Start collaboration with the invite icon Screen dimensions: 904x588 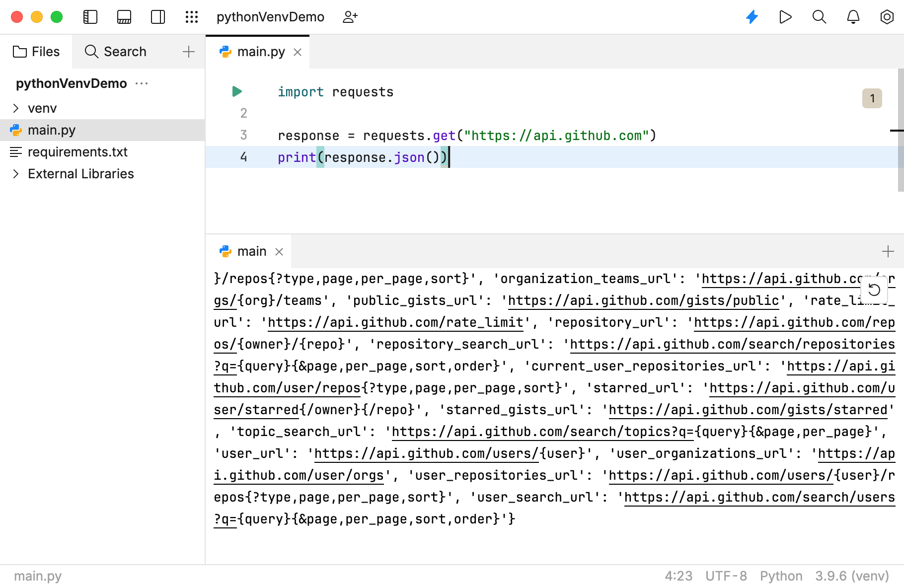351,16
